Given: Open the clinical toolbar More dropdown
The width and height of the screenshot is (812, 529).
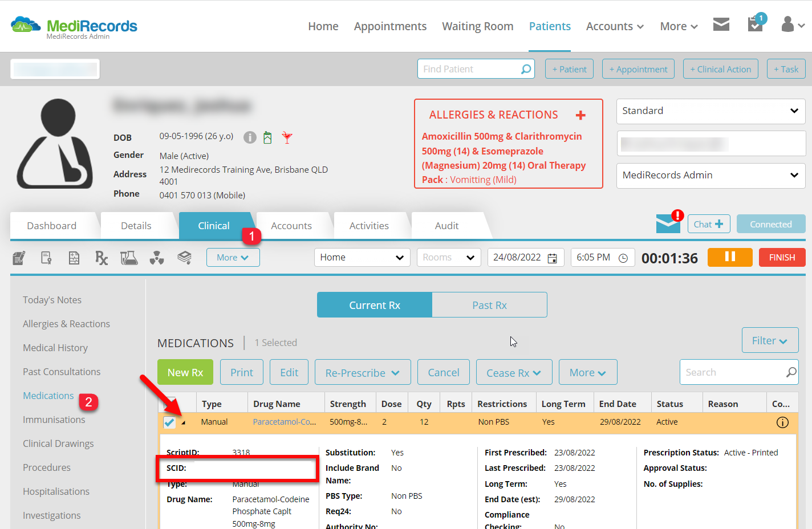Looking at the screenshot, I should [233, 258].
